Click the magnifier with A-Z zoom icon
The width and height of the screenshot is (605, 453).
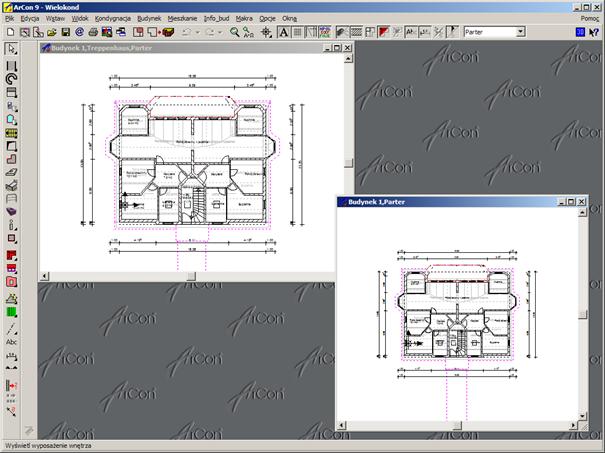248,32
